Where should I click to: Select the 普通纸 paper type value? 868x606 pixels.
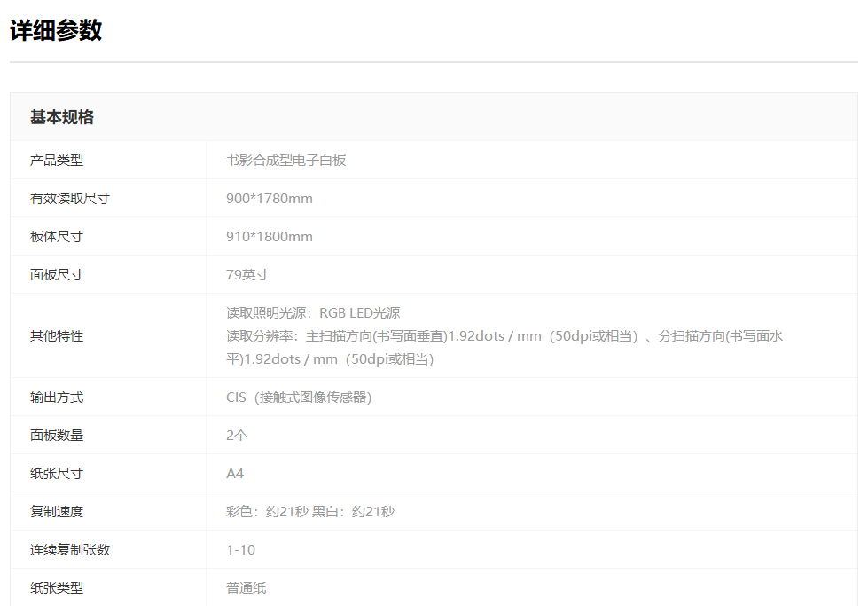pyautogui.click(x=246, y=588)
